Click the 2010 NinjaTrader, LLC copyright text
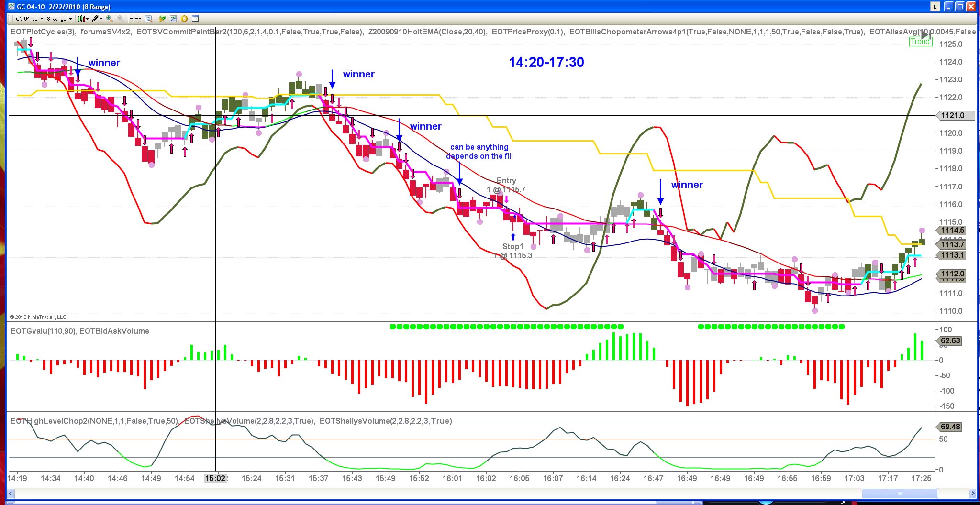 click(x=38, y=317)
